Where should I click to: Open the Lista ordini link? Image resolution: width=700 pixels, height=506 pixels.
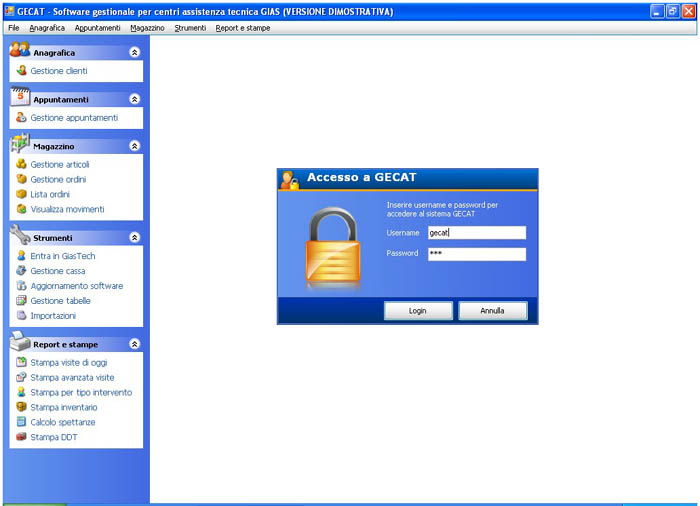tap(50, 194)
